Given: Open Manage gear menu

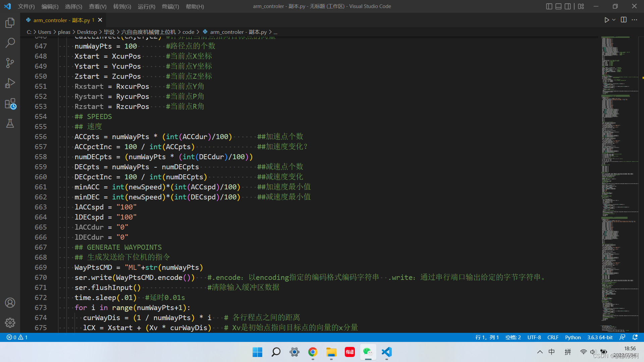Looking at the screenshot, I should [10, 323].
